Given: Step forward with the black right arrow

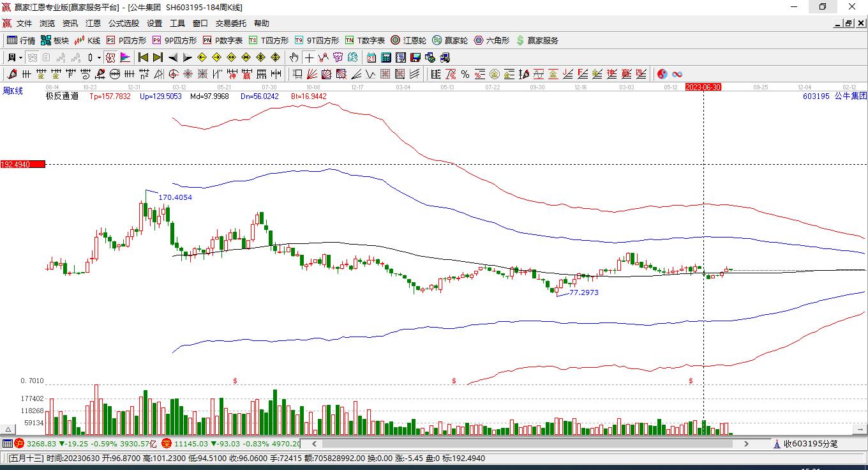Looking at the screenshot, I should tap(187, 57).
